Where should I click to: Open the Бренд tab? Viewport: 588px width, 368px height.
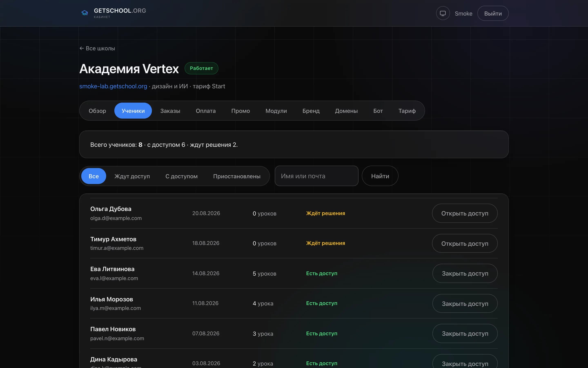coord(311,111)
